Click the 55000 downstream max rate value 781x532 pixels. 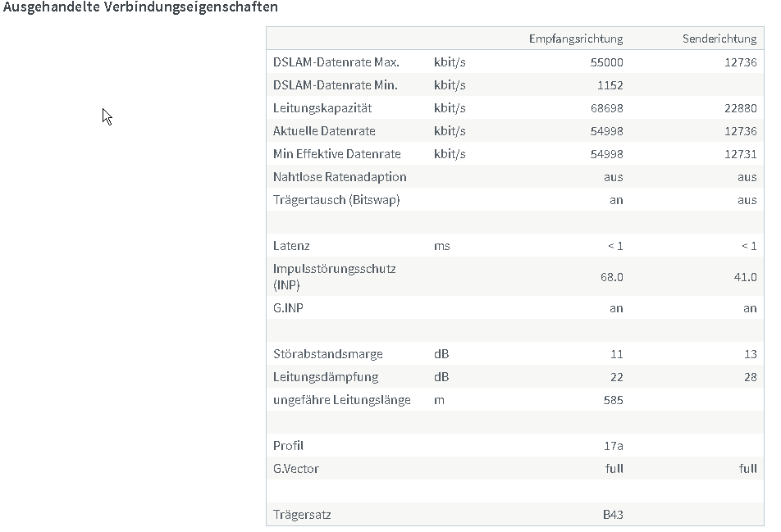pos(607,62)
